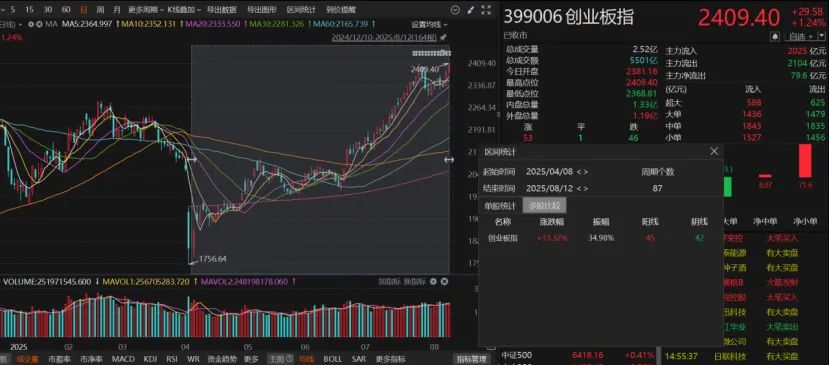Select 成交量 sub-indicator
The image size is (830, 365).
(27, 359)
